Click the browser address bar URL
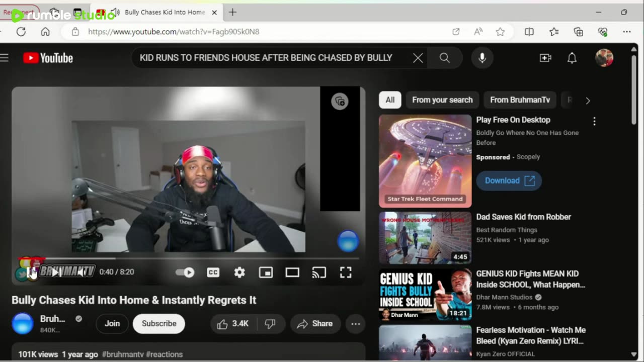 174,32
